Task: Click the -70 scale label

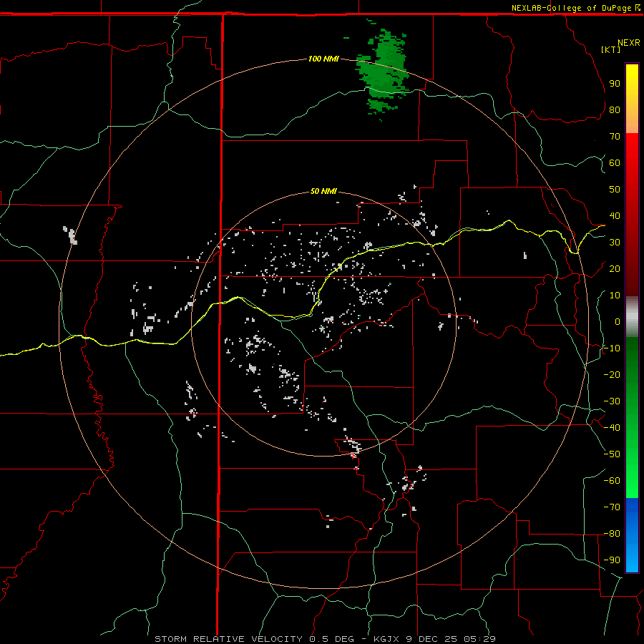Action: click(x=612, y=507)
